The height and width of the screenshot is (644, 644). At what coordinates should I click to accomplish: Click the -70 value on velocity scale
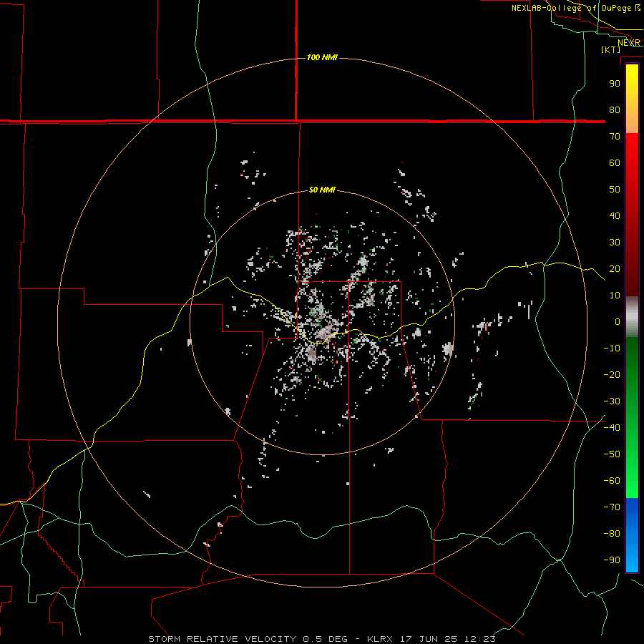612,507
